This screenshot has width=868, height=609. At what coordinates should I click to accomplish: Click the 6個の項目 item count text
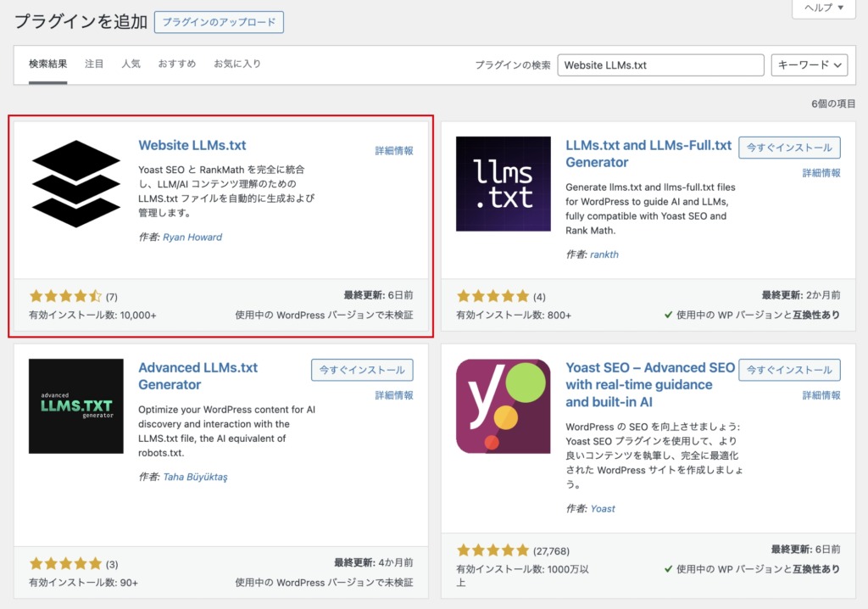[833, 103]
